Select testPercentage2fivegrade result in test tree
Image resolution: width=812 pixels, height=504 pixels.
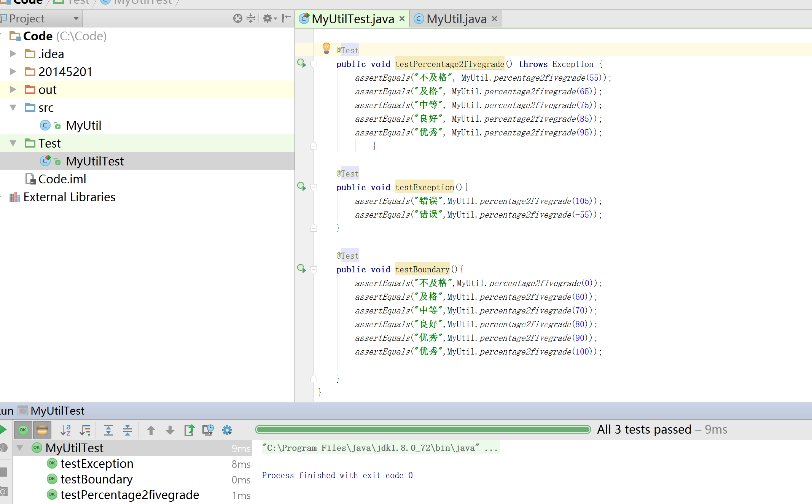click(130, 495)
